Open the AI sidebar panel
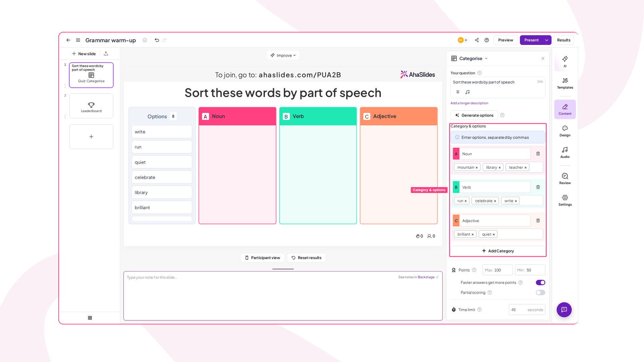The width and height of the screenshot is (644, 362). [x=565, y=61]
